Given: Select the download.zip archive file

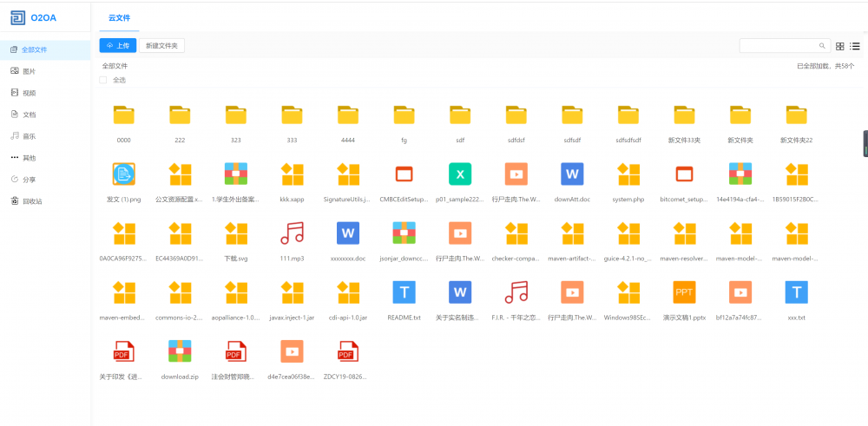Looking at the screenshot, I should tap(180, 351).
